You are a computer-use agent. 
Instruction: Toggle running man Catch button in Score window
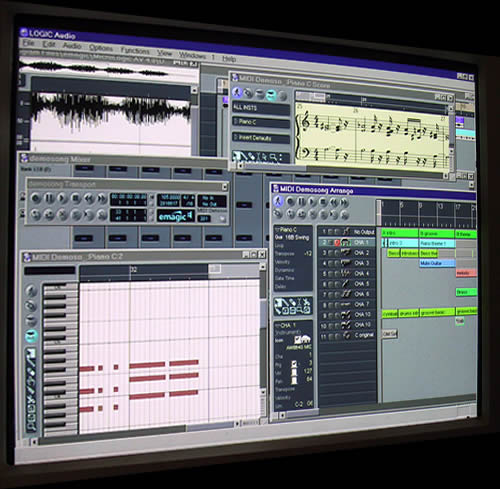[237, 92]
